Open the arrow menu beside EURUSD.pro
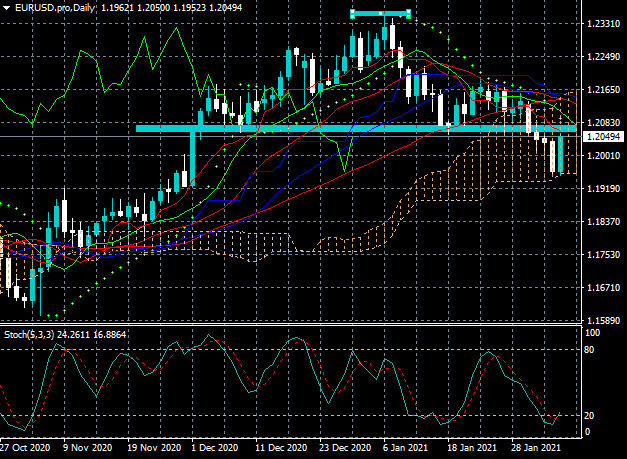627x459 pixels. tap(7, 8)
